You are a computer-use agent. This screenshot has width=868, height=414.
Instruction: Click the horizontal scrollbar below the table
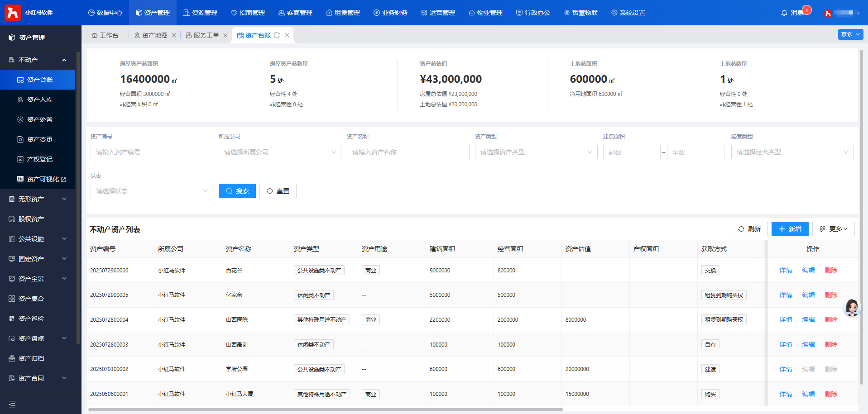[x=325, y=409]
